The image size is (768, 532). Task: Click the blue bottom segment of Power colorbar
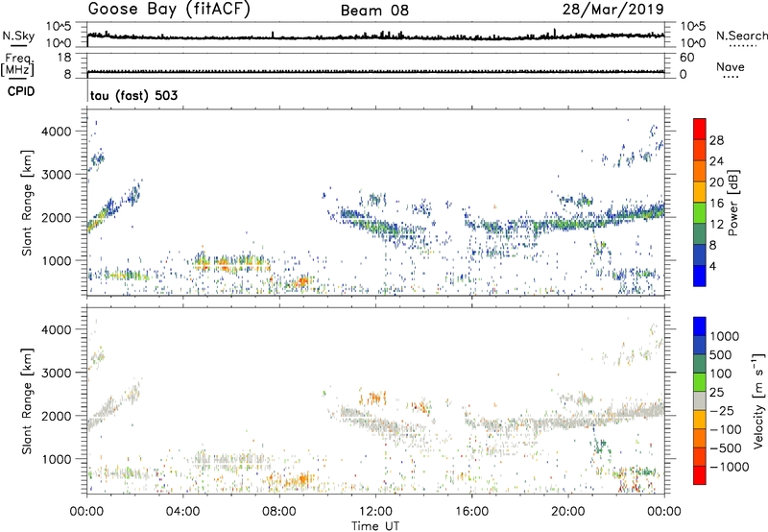700,276
